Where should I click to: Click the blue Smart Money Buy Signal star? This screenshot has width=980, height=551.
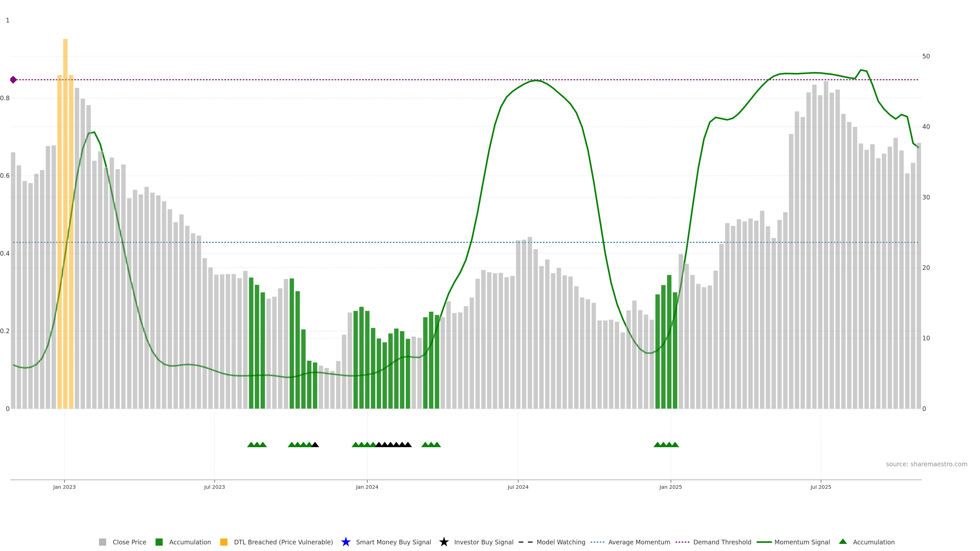point(346,542)
